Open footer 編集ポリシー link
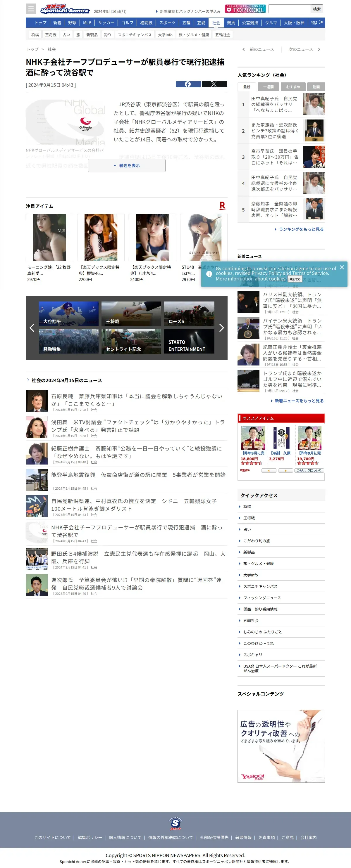 point(90,837)
